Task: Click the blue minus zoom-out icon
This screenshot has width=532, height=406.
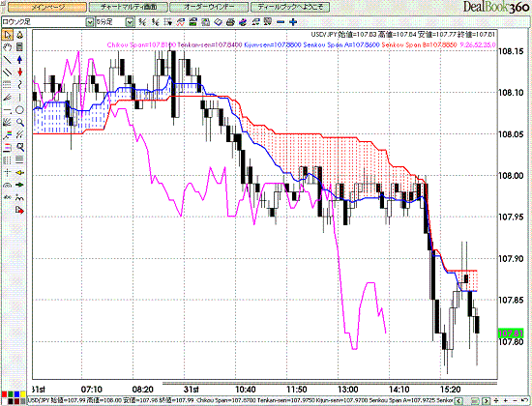Action: pos(281,22)
